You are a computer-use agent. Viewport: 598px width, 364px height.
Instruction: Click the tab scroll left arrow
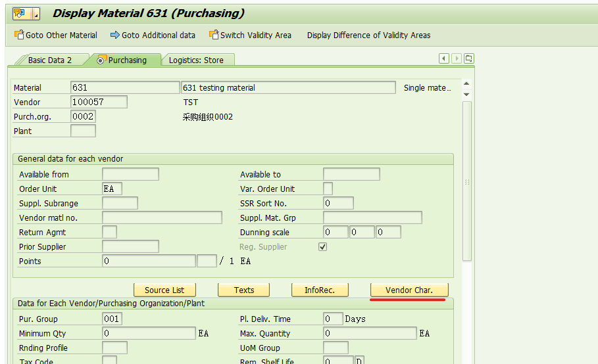click(x=444, y=58)
